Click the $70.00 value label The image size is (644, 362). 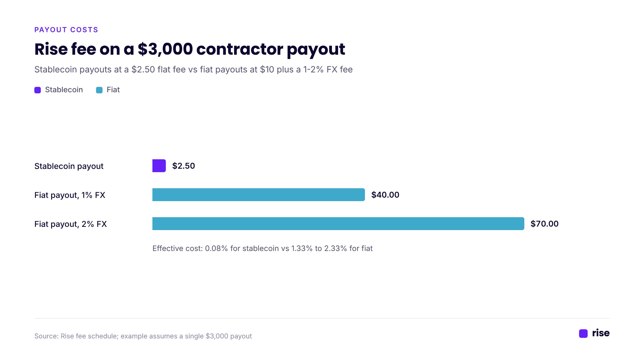coord(545,224)
